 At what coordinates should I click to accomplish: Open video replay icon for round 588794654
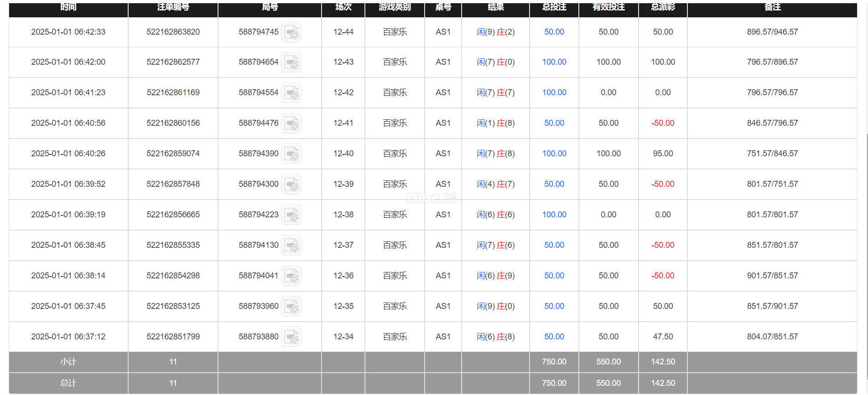coord(291,62)
